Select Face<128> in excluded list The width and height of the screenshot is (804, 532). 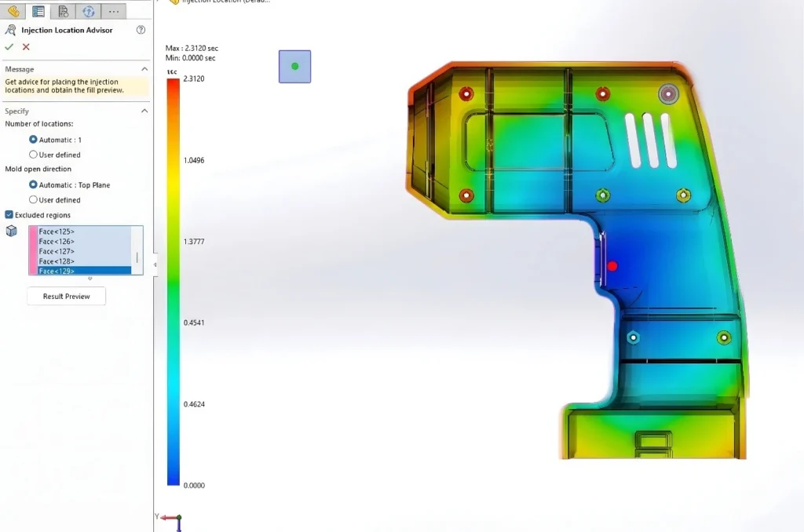[84, 261]
